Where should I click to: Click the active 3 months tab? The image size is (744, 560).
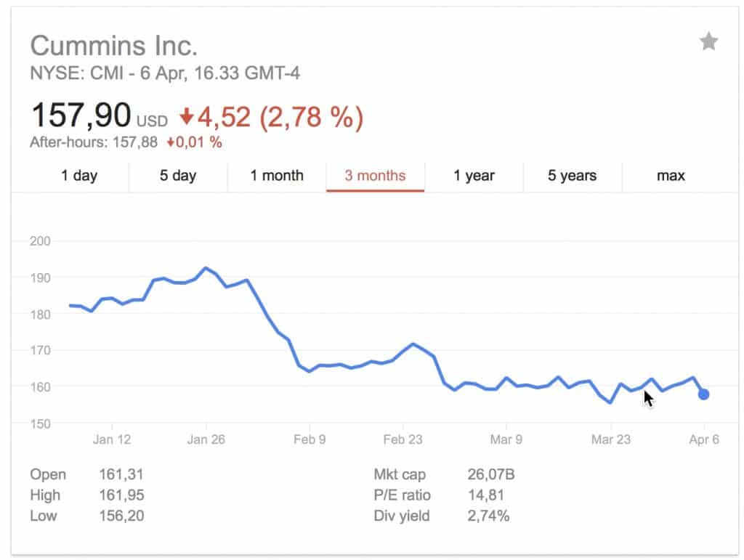(x=375, y=176)
